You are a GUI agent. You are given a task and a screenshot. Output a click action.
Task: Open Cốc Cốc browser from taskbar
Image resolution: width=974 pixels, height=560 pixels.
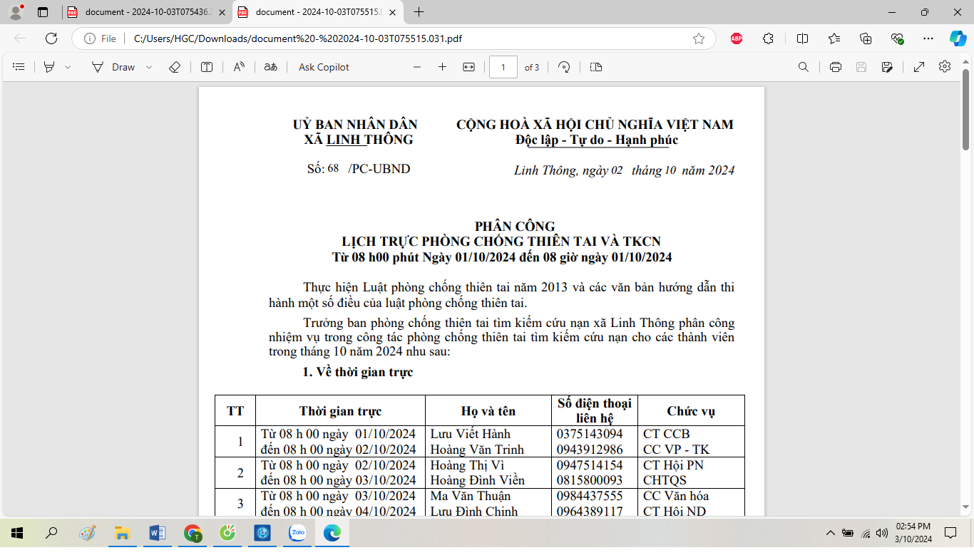point(227,532)
